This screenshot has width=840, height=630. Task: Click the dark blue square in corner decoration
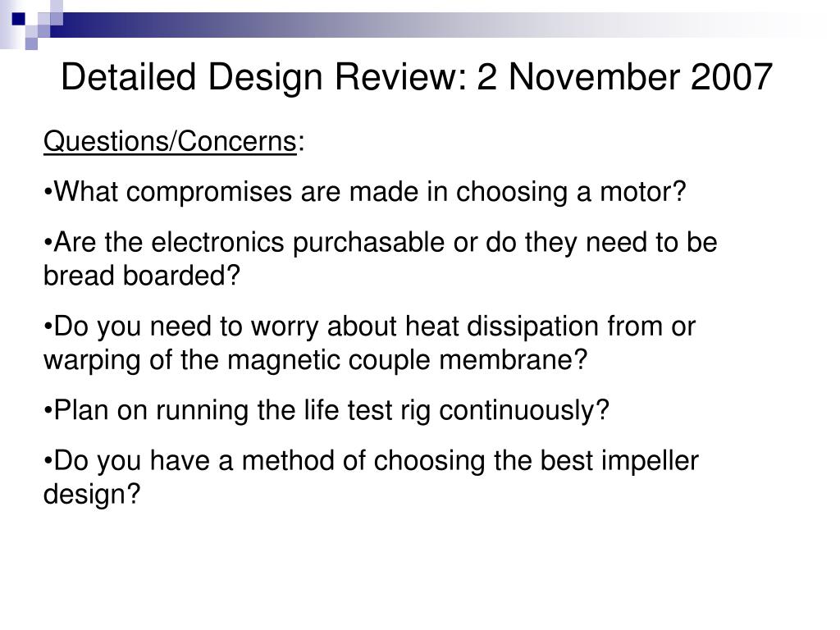click(x=19, y=20)
